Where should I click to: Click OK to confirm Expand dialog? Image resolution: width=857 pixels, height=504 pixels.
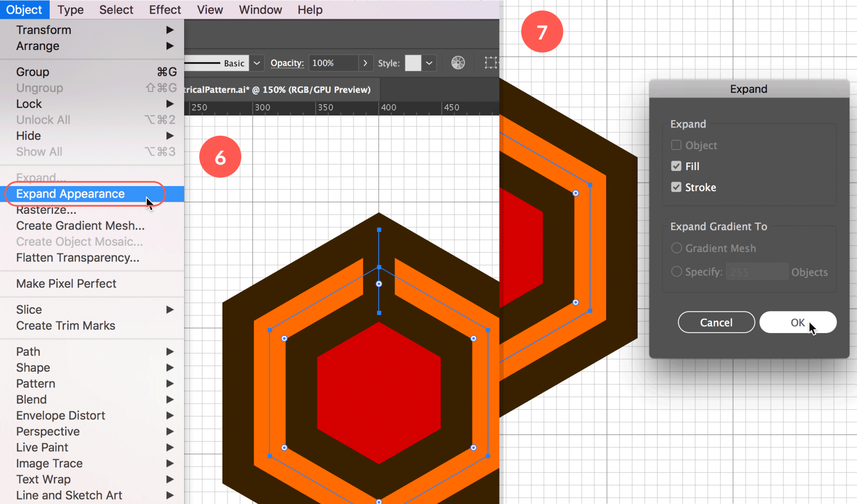point(798,322)
